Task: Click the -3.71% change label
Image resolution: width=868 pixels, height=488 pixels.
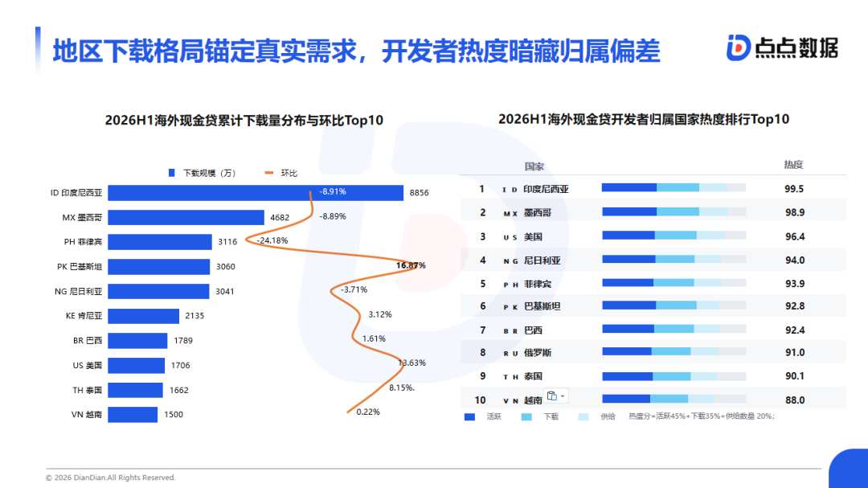Action: (354, 289)
